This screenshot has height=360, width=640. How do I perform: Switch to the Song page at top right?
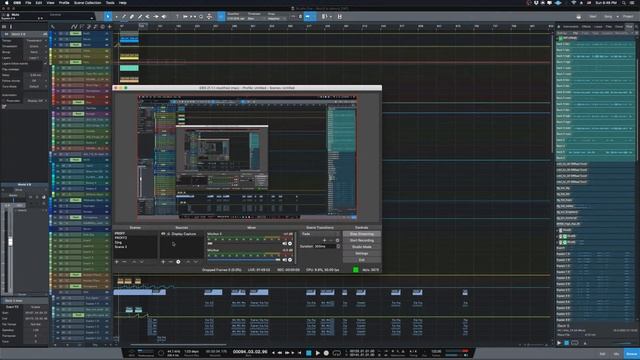point(608,17)
